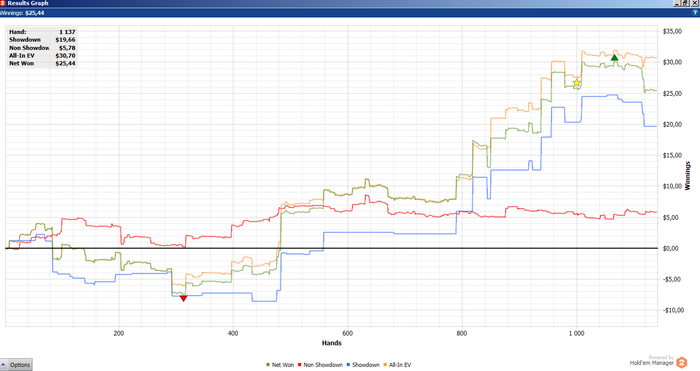Click the $15,00 y-axis label

(672, 155)
